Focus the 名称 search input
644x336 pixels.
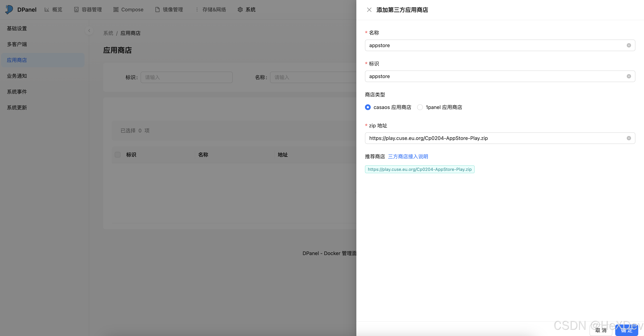(x=313, y=77)
